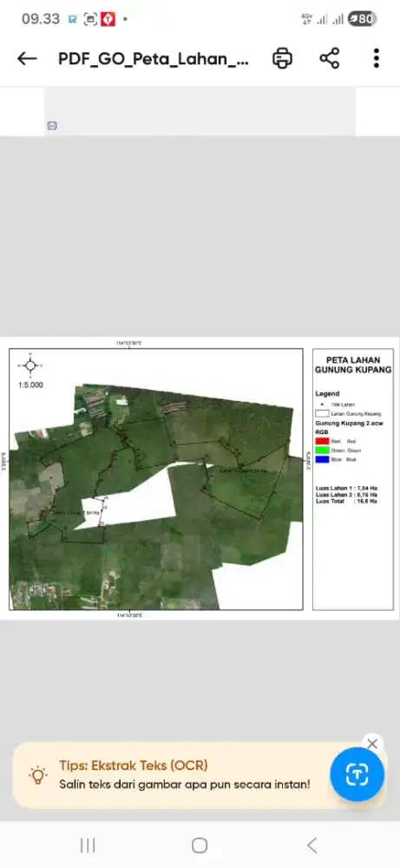Tap the "Tips: Ekstrak Teks (OCR)" heading
The height and width of the screenshot is (868, 400).
(x=134, y=766)
